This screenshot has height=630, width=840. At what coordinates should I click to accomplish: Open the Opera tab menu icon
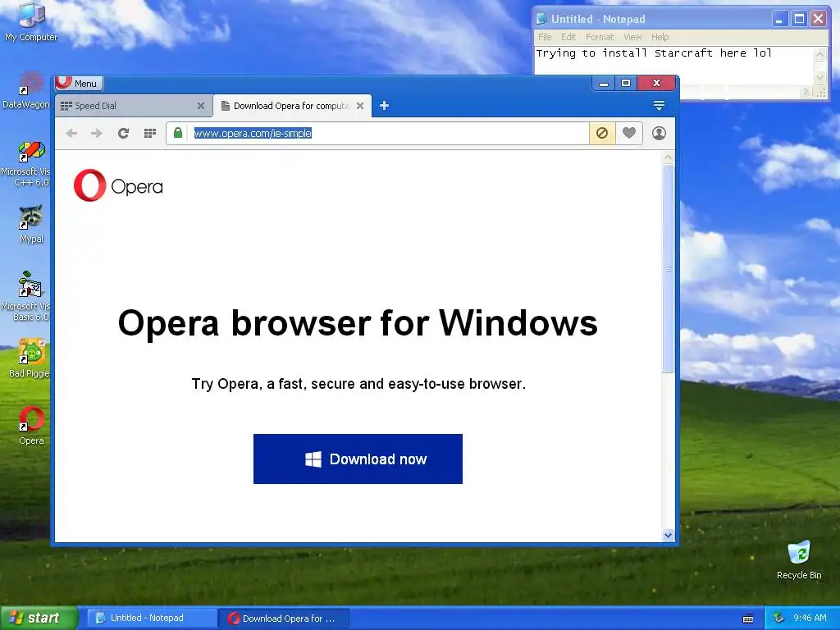tap(659, 106)
